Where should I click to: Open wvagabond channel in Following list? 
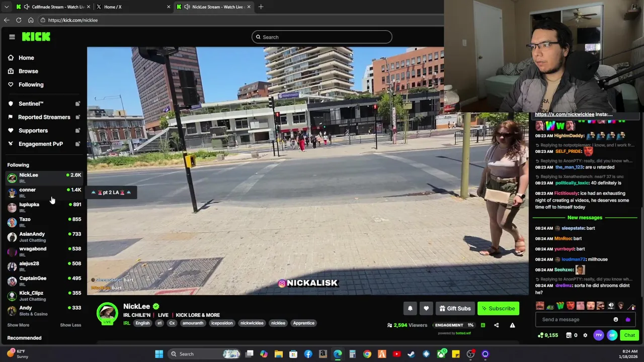point(44,251)
